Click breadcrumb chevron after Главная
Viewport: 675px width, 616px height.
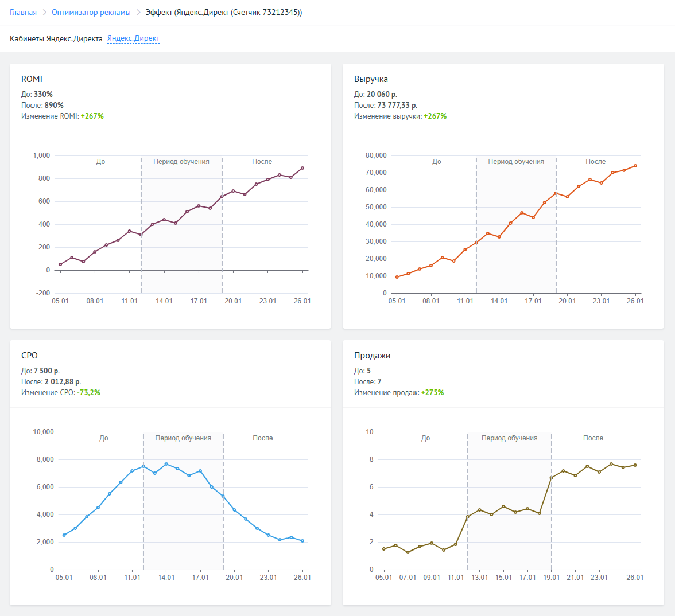[x=44, y=13]
